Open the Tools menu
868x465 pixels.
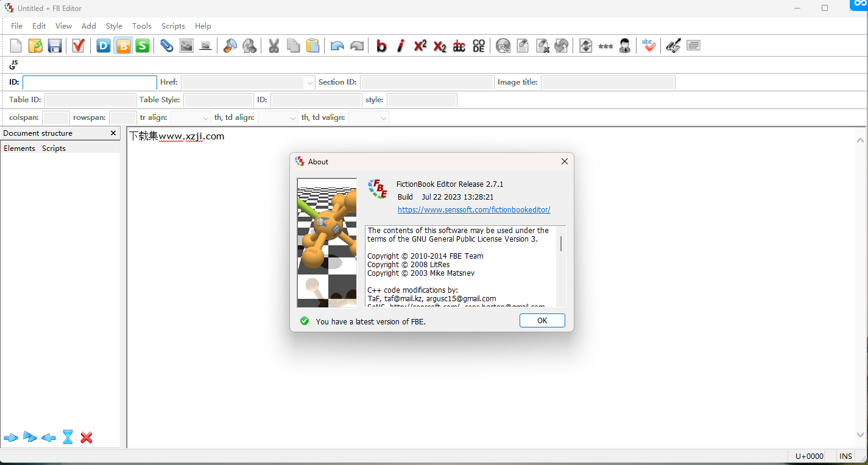pos(142,26)
